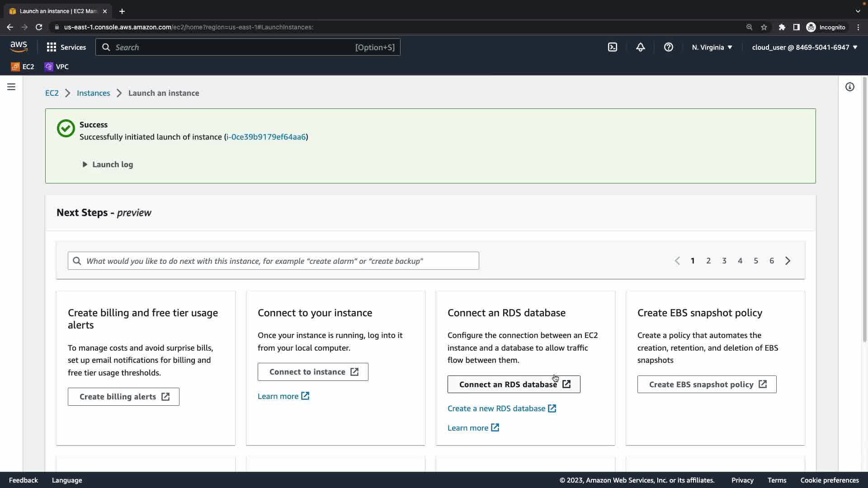Click the AWS logo home icon
The image size is (868, 488).
pos(19,47)
